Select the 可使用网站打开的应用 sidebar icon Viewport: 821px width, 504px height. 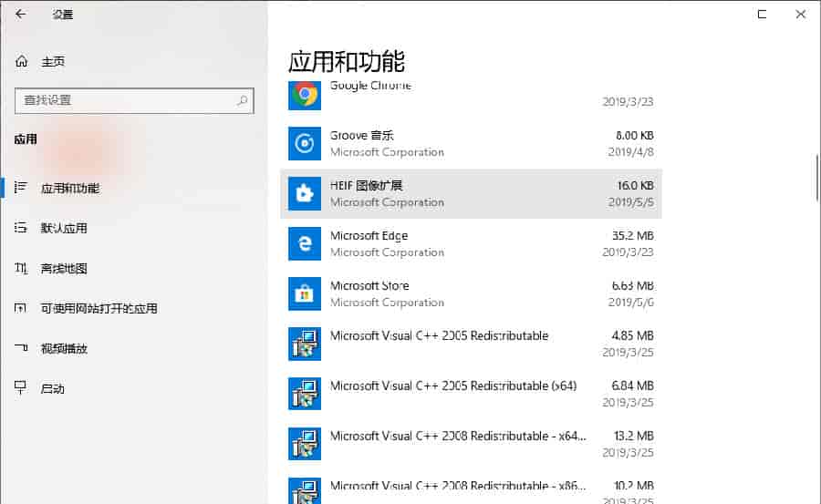[x=21, y=308]
